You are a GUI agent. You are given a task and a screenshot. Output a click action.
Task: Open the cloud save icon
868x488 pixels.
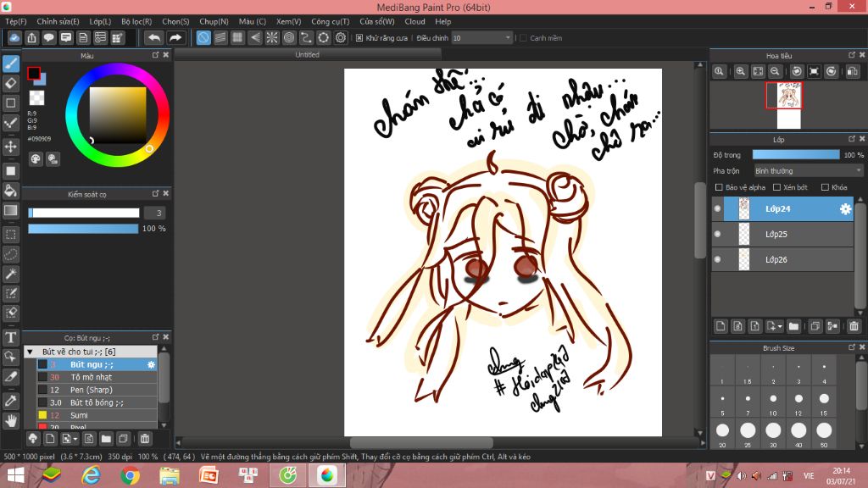(x=14, y=37)
